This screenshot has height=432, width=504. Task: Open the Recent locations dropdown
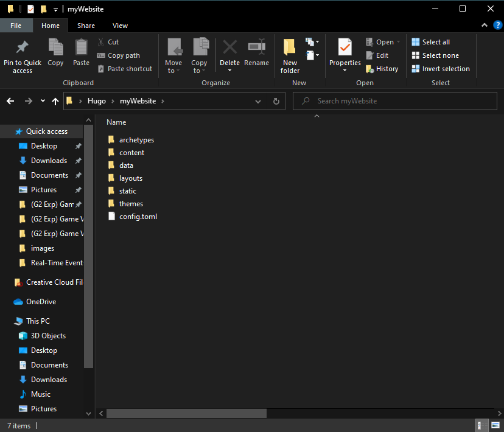click(x=43, y=101)
